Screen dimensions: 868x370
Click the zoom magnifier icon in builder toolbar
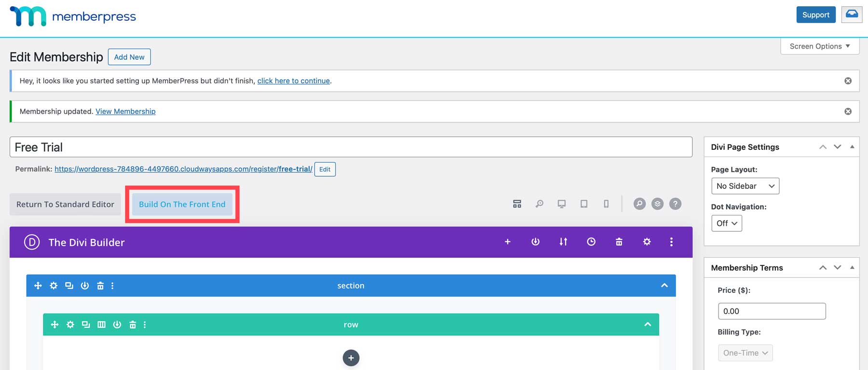(539, 204)
